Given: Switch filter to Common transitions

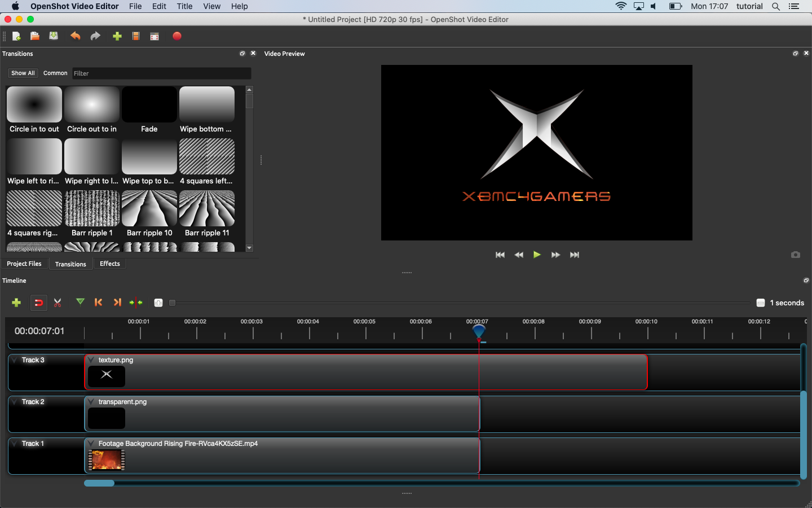Looking at the screenshot, I should pos(55,73).
